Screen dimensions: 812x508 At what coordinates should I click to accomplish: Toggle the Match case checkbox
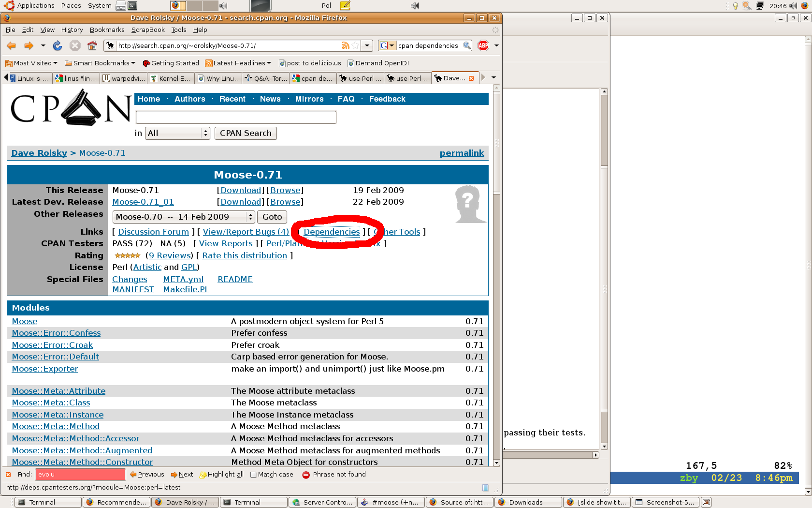pos(253,475)
